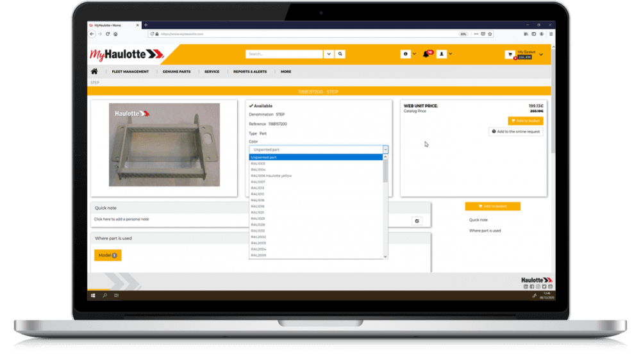Expand the search category dropdown arrow
Screen dimensions: 641x364
[328, 54]
